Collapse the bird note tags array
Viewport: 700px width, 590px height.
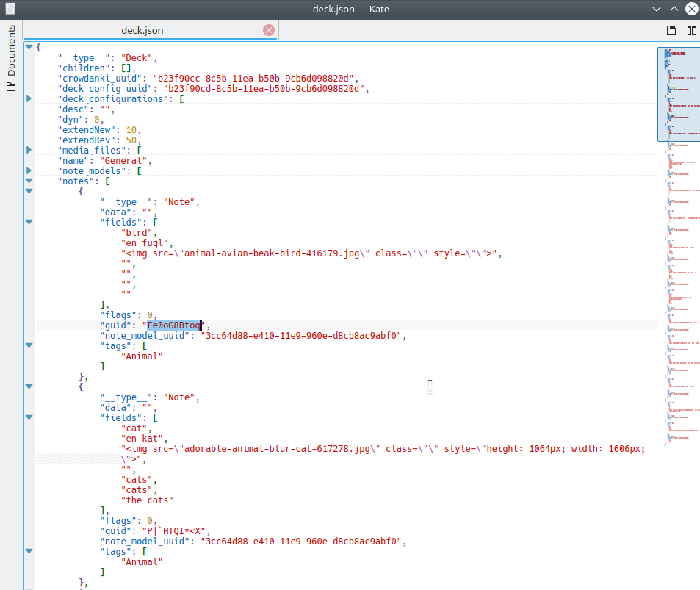pos(29,345)
